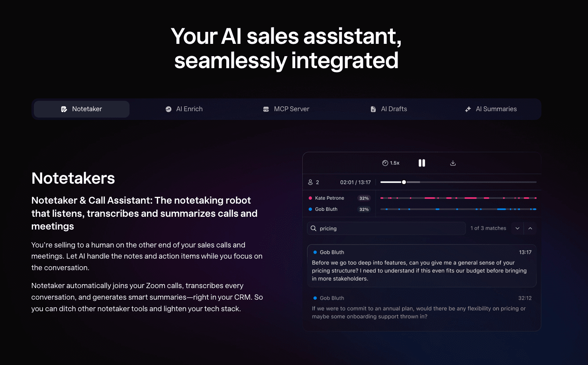The image size is (588, 365).
Task: Select the Notetaker tab's notepad icon
Action: click(64, 109)
